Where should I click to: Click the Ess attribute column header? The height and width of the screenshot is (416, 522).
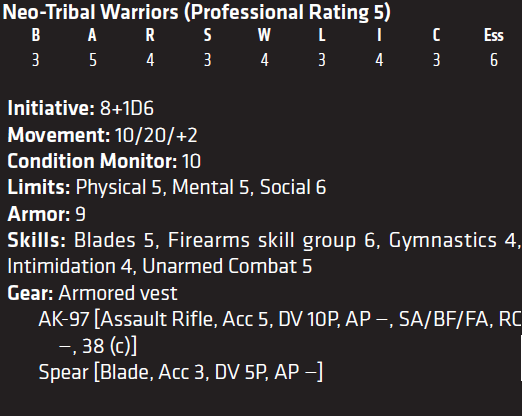pos(494,35)
